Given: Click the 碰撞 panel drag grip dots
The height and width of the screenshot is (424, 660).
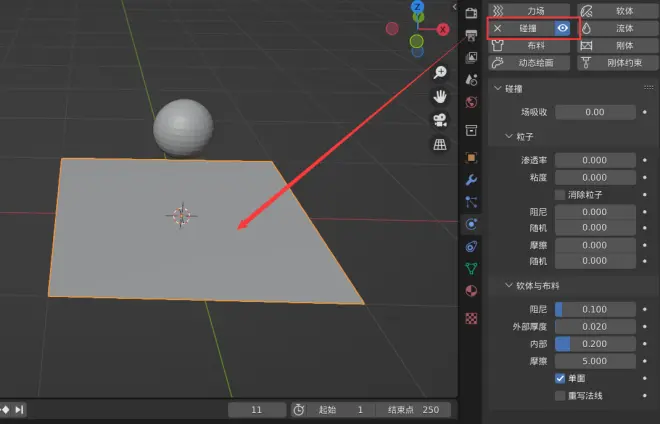Looking at the screenshot, I should click(x=649, y=88).
